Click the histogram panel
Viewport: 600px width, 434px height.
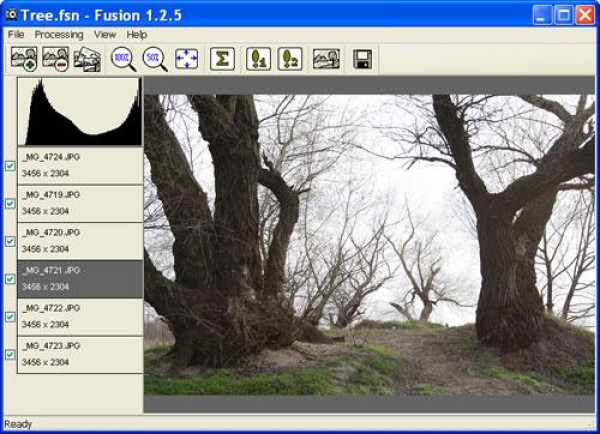point(80,111)
